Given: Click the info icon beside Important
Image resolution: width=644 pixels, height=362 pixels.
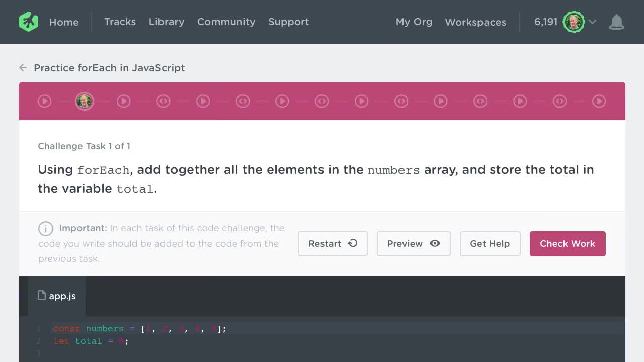Looking at the screenshot, I should pyautogui.click(x=46, y=229).
